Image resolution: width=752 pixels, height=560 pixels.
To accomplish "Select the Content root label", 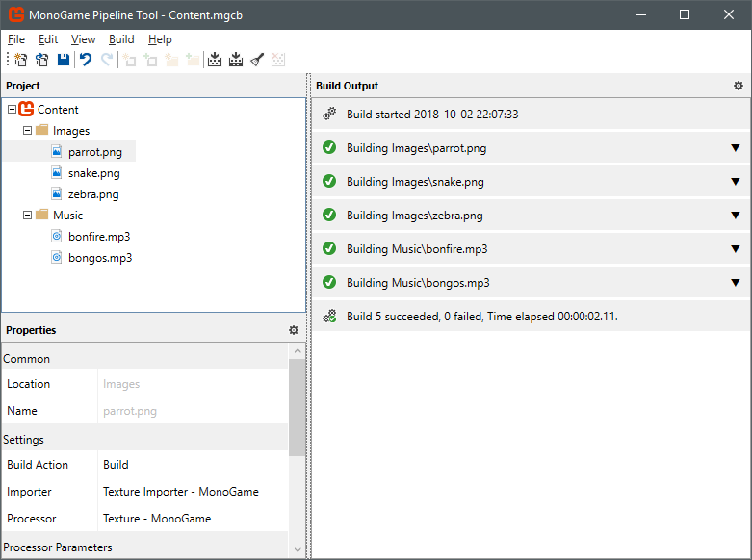I will 58,110.
